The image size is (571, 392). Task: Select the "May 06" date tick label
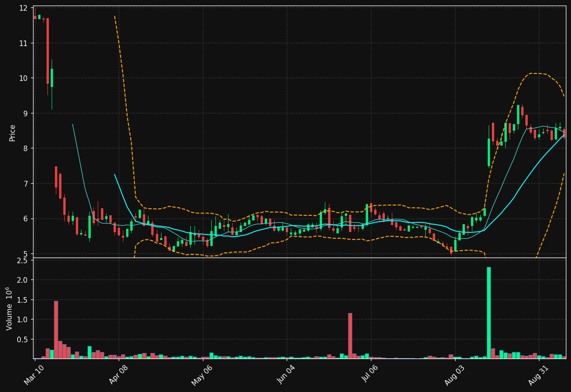tap(202, 375)
